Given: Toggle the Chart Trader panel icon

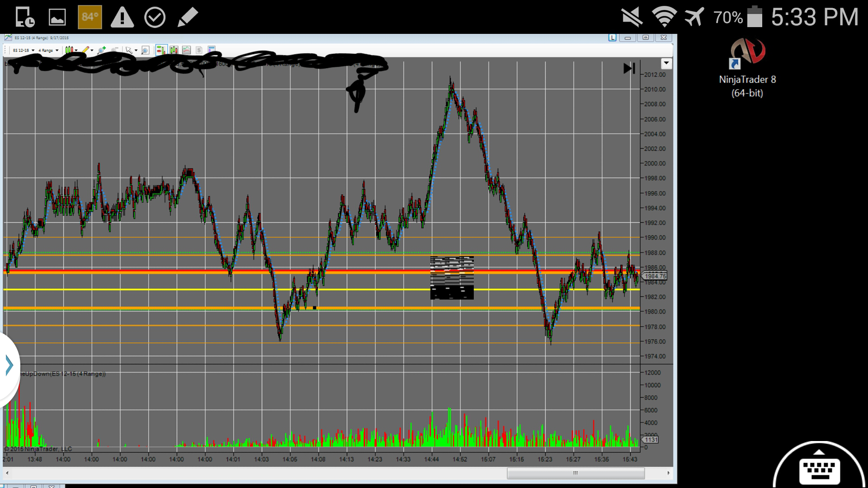Looking at the screenshot, I should [161, 50].
